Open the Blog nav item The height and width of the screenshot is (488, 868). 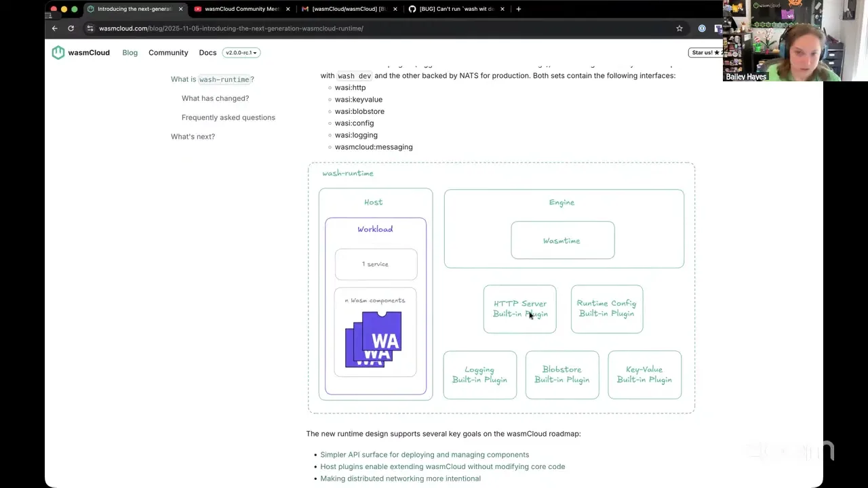coord(130,52)
